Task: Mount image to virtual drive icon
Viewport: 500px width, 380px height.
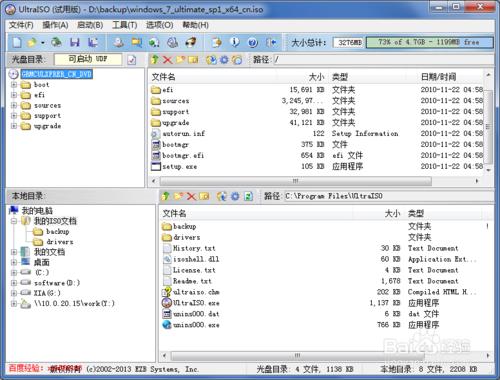Action: point(172,42)
